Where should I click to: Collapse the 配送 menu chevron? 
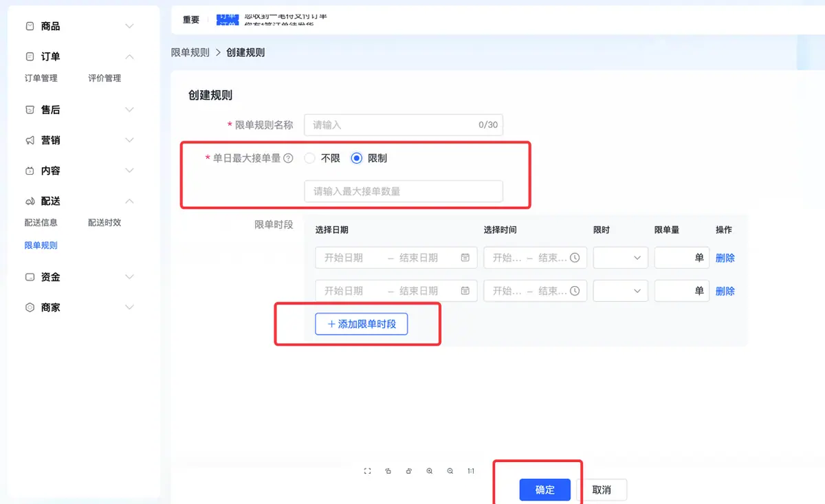click(129, 201)
